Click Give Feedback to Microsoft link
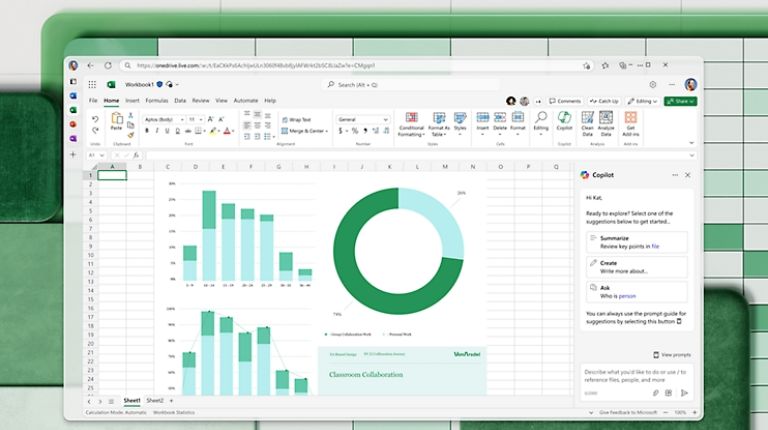This screenshot has height=430, width=768. pos(628,412)
